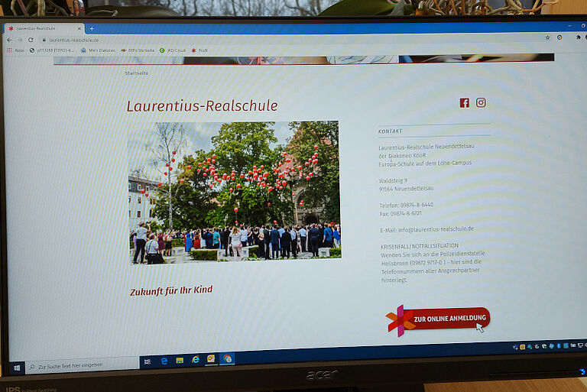Close the Laurentius-Realschule tab
587x392 pixels.
point(79,28)
